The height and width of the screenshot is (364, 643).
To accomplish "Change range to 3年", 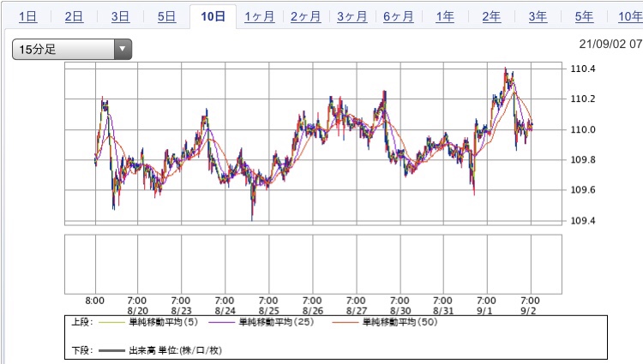I will (x=538, y=17).
